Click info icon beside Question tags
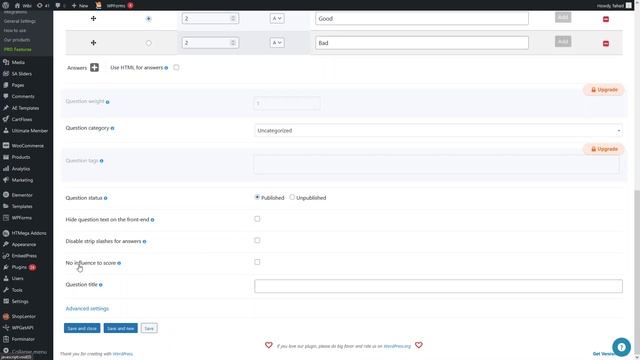Screen dimensions: 640x360 [x=102, y=161]
